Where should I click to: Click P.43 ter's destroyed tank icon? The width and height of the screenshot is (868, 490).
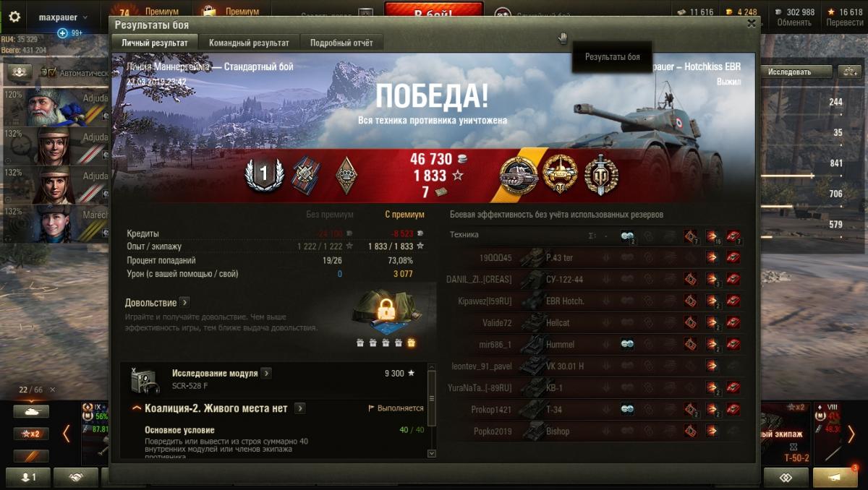point(733,257)
